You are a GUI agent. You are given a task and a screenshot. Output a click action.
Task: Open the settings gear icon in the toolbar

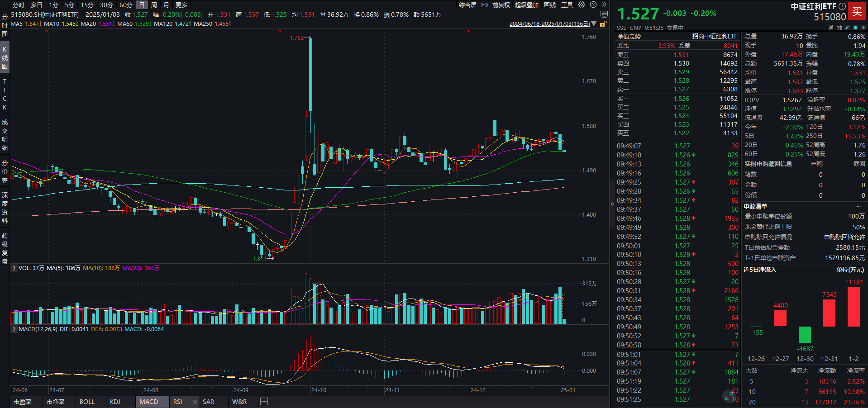click(x=582, y=5)
